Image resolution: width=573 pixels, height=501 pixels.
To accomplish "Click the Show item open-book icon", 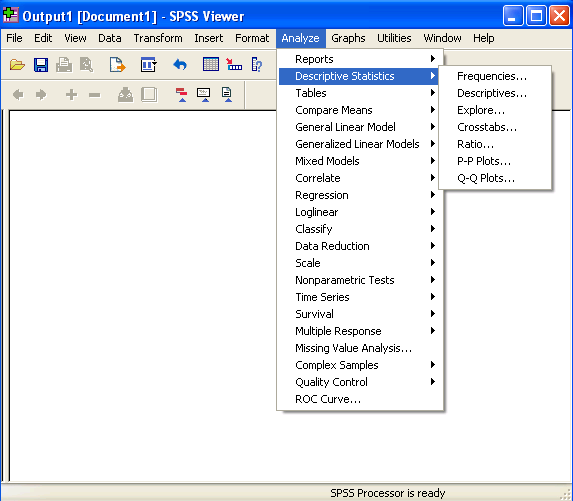I will [x=125, y=95].
